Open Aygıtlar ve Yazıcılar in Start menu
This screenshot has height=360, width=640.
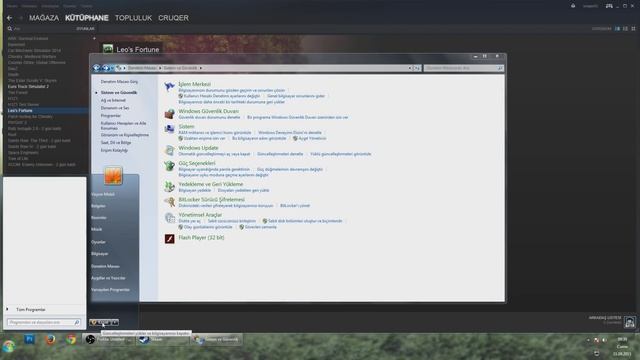[x=108, y=278]
